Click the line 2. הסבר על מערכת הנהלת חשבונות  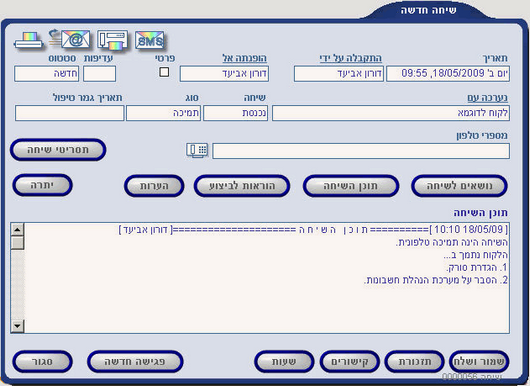pyautogui.click(x=436, y=280)
